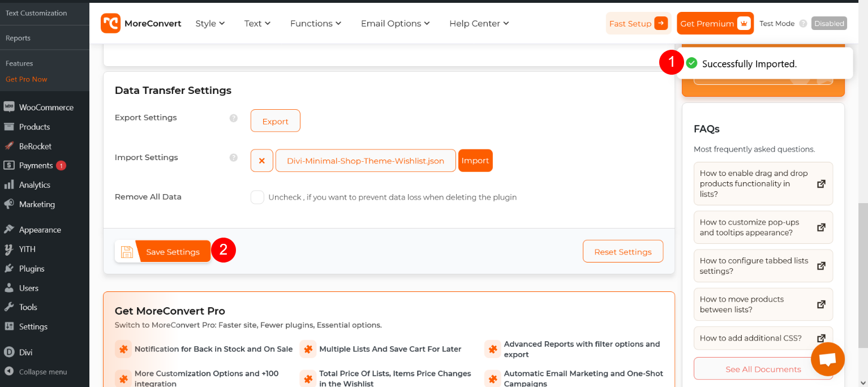Open the YITH sidebar menu

pos(45,249)
